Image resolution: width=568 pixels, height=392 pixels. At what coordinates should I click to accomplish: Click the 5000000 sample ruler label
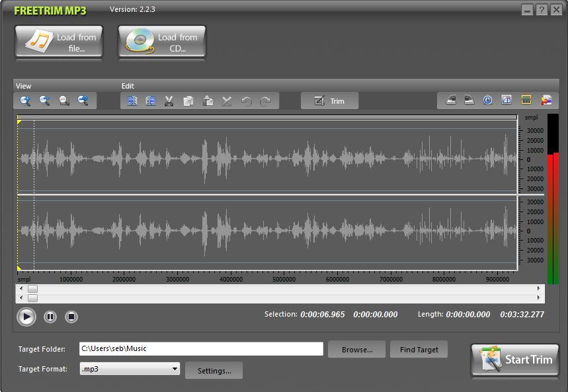click(x=284, y=280)
